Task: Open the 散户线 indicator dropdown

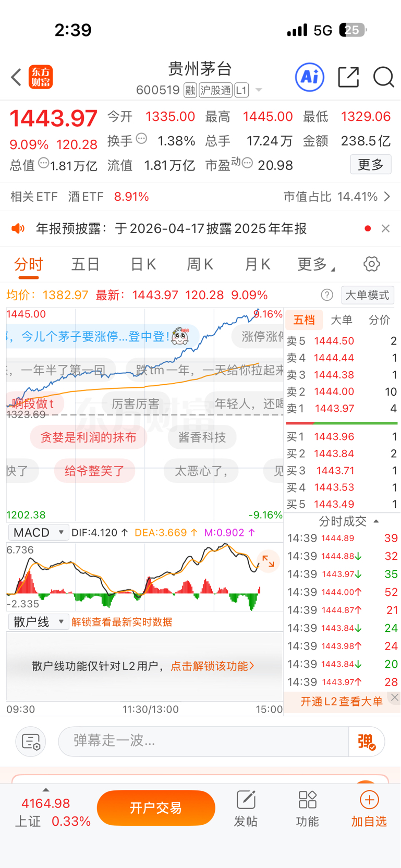Action: (x=39, y=621)
